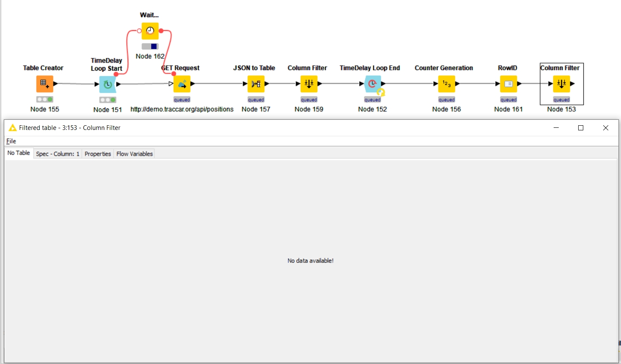Select the TimeDelay Loop End node icon

[372, 84]
